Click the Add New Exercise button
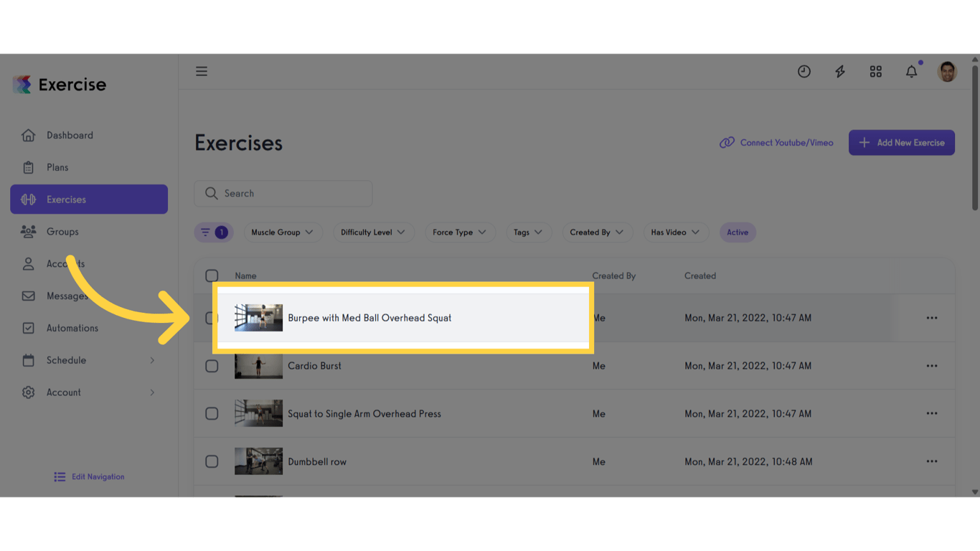Screen dimensions: 980x551 click(x=901, y=142)
